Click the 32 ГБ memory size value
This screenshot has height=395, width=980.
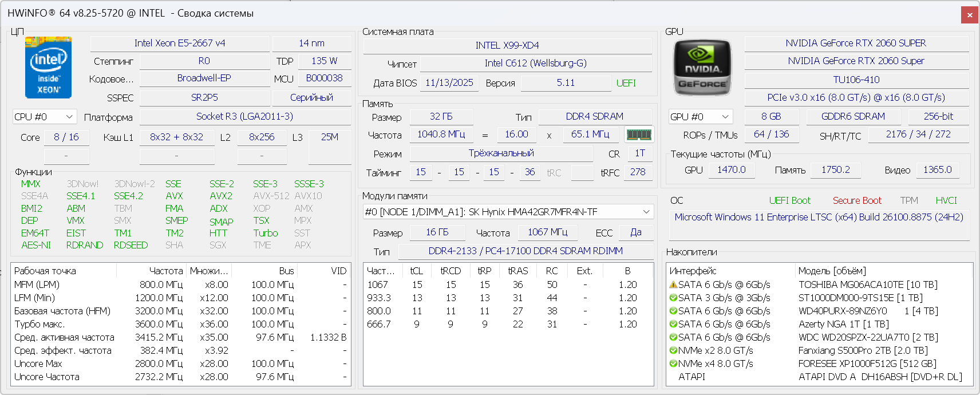tap(441, 116)
